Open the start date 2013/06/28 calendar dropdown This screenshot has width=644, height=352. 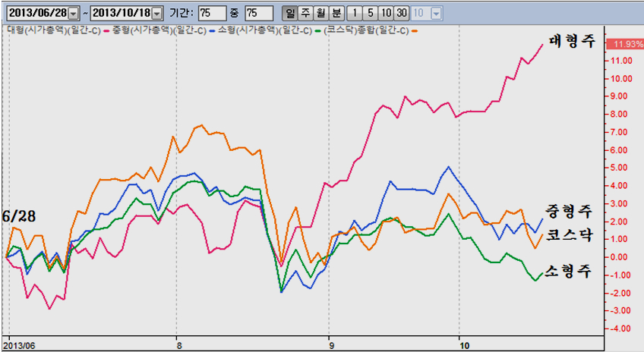point(73,13)
